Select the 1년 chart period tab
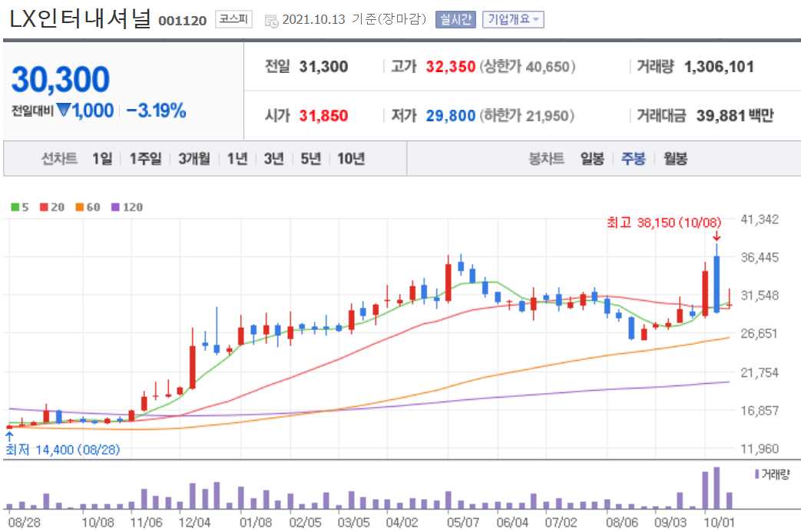This screenshot has width=801, height=532. point(236,159)
